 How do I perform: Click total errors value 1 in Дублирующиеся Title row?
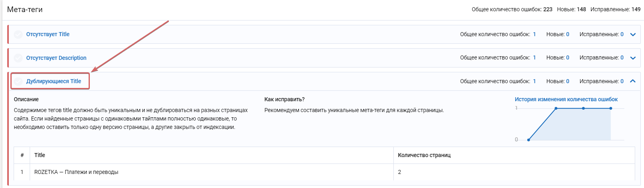[x=534, y=81]
